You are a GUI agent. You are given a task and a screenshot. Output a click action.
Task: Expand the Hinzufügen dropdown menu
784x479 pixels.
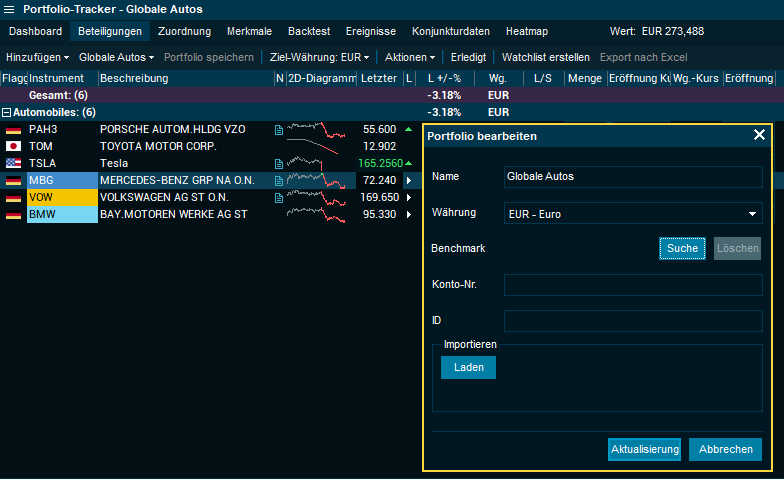click(37, 58)
